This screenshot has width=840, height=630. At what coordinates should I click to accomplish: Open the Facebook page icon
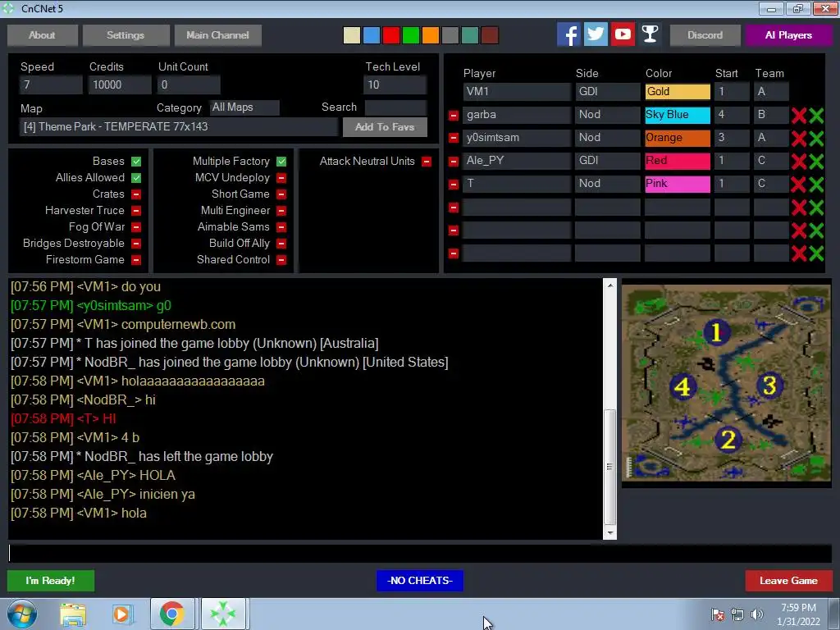point(568,34)
